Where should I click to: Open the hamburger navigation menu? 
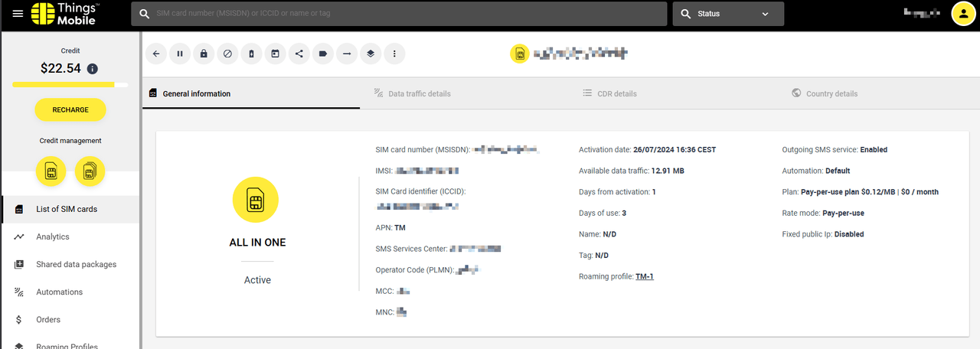[18, 14]
